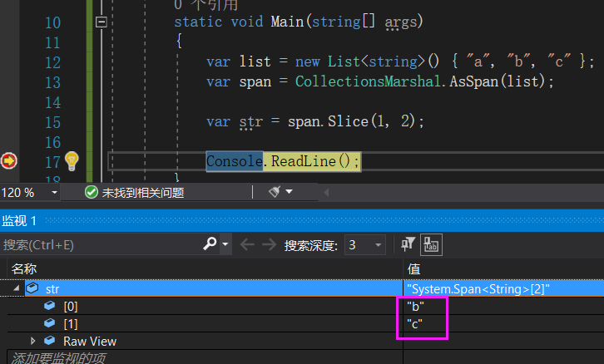
Task: Click the cube icon next to str
Action: click(x=32, y=288)
